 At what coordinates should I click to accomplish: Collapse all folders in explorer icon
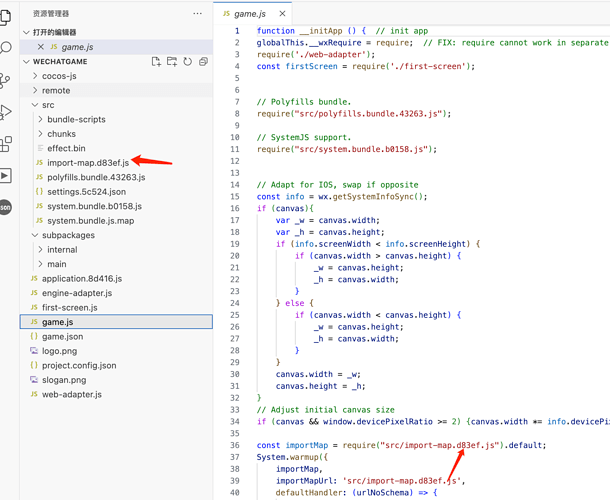(x=203, y=61)
